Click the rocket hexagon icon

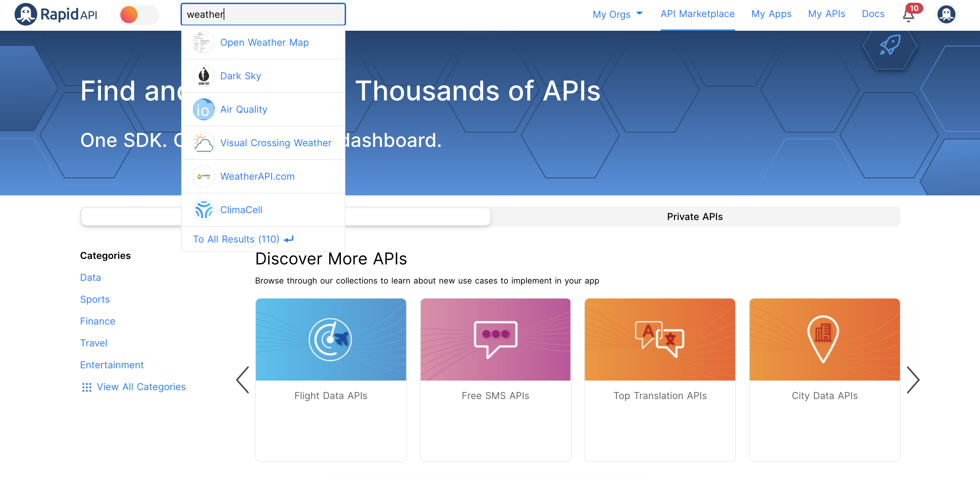(889, 45)
